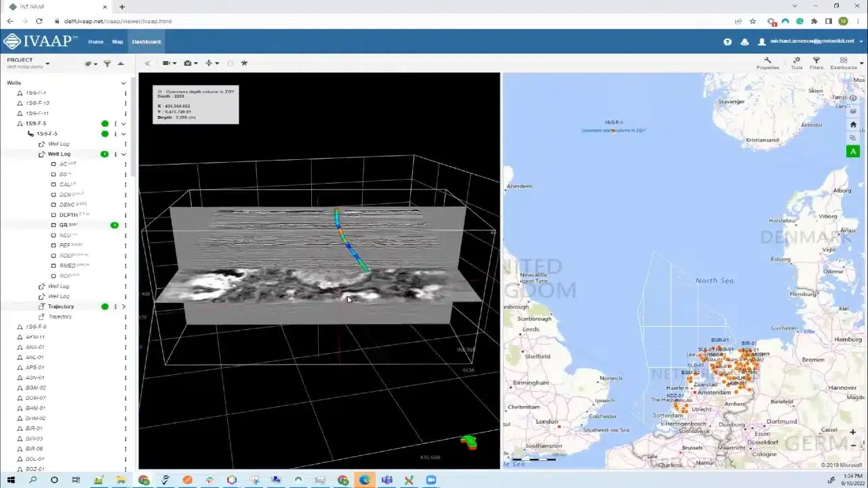
Task: Toggle the CALI curve checkbox
Action: (x=54, y=184)
